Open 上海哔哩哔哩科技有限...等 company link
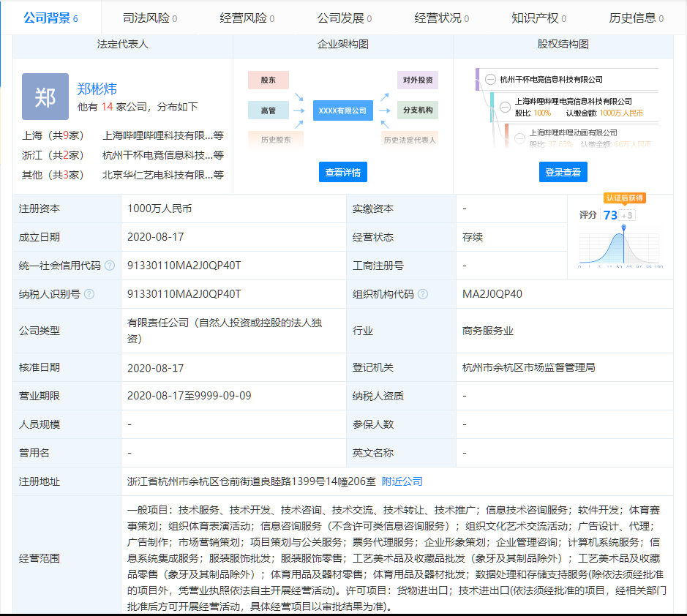This screenshot has height=616, width=687. click(x=163, y=135)
